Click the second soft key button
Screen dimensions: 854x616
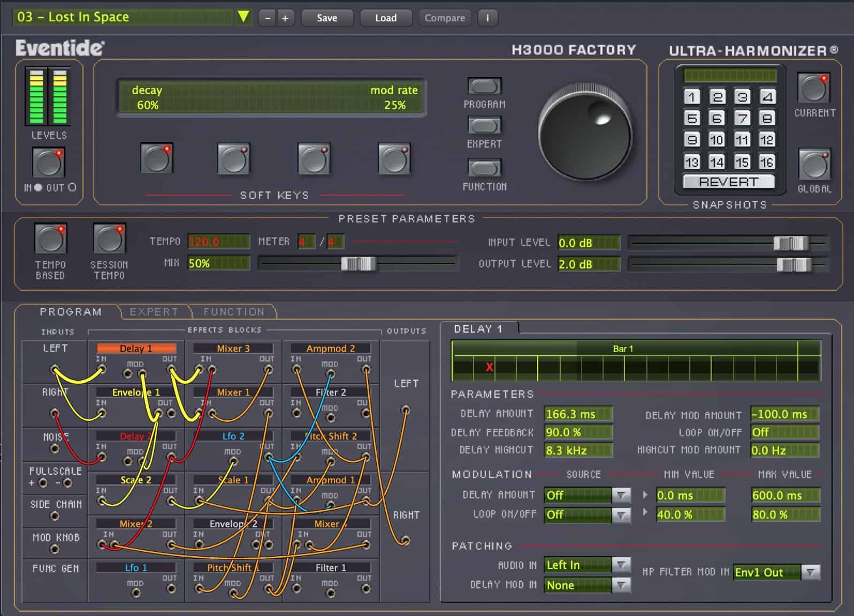pos(234,158)
